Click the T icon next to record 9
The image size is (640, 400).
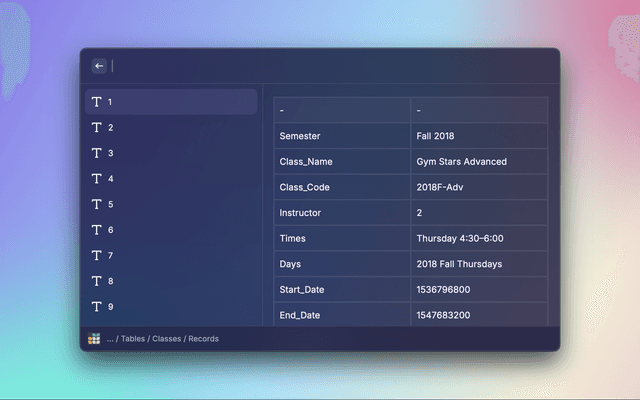click(96, 307)
